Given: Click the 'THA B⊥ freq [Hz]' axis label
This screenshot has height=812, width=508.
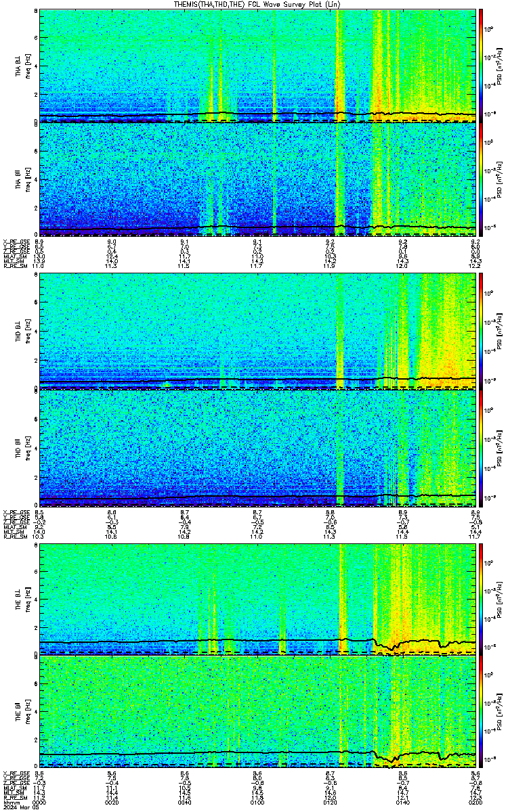Looking at the screenshot, I should 22,66.
